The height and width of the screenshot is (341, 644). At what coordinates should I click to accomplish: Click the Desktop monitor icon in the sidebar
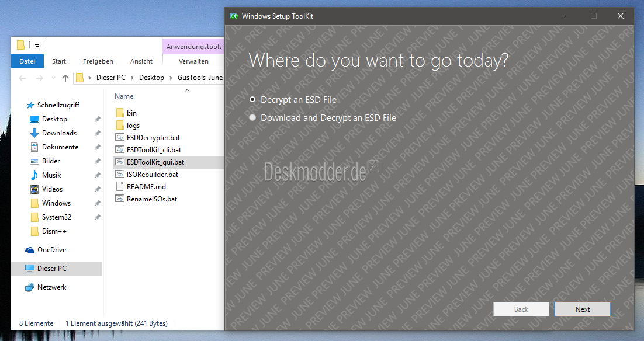pyautogui.click(x=34, y=119)
